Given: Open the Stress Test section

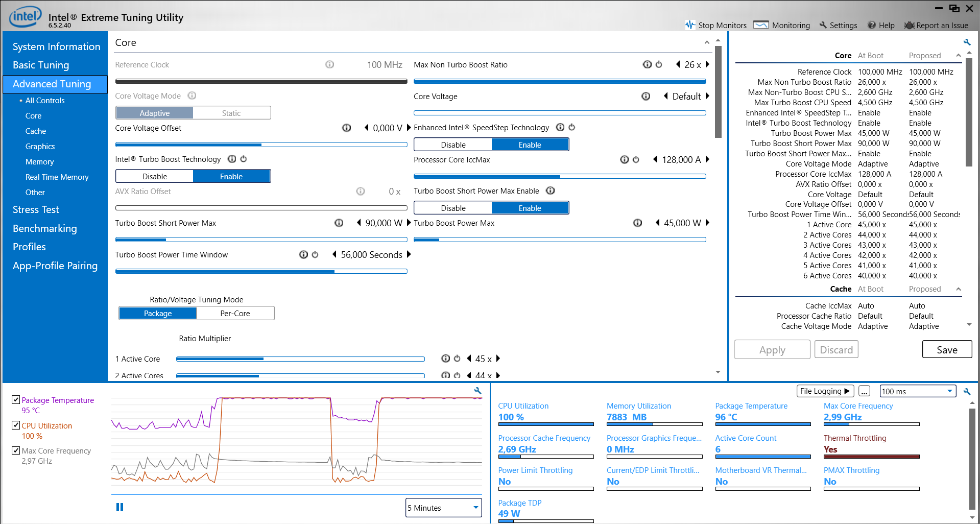Looking at the screenshot, I should tap(36, 209).
